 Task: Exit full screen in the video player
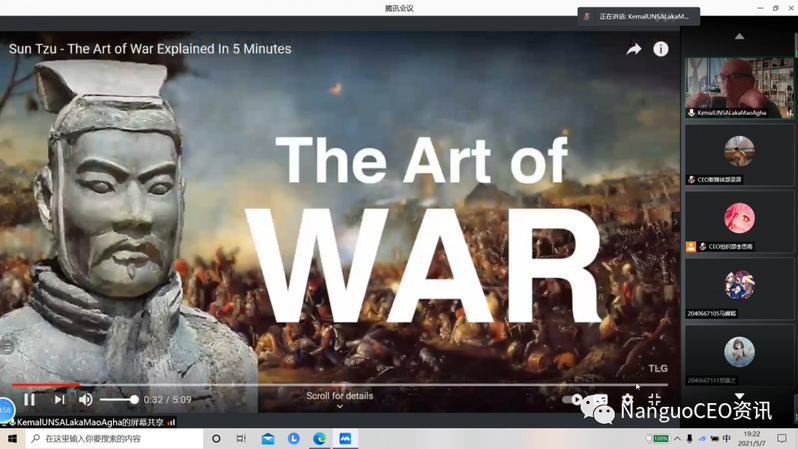[x=654, y=400]
